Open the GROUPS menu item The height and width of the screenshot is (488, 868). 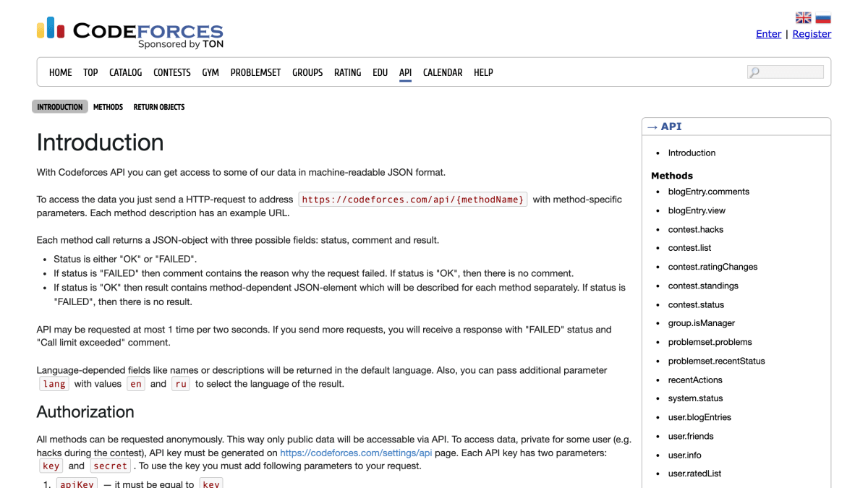pos(307,72)
